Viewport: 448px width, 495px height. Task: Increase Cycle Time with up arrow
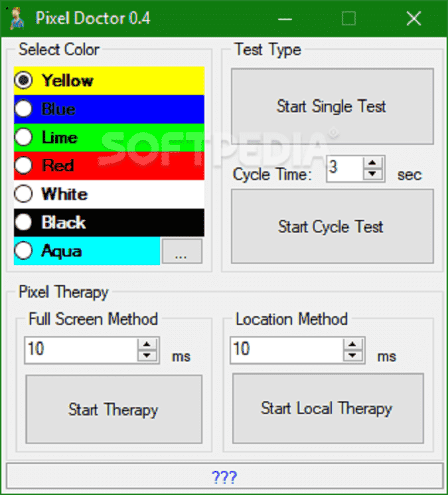pos(374,162)
